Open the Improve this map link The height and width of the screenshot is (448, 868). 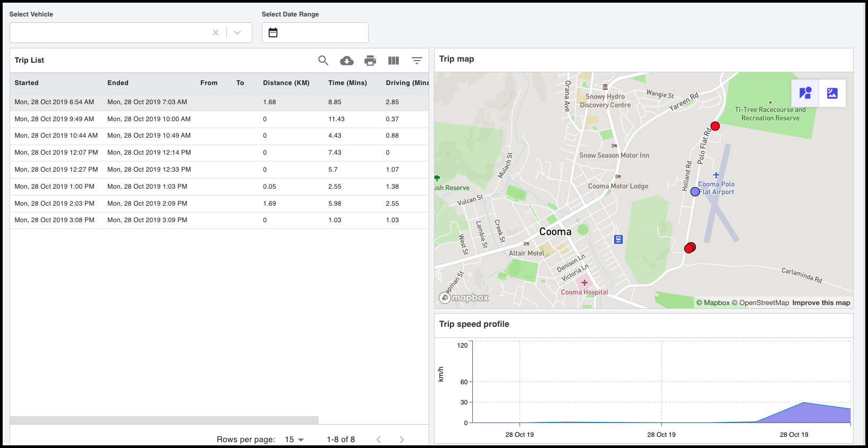point(821,303)
